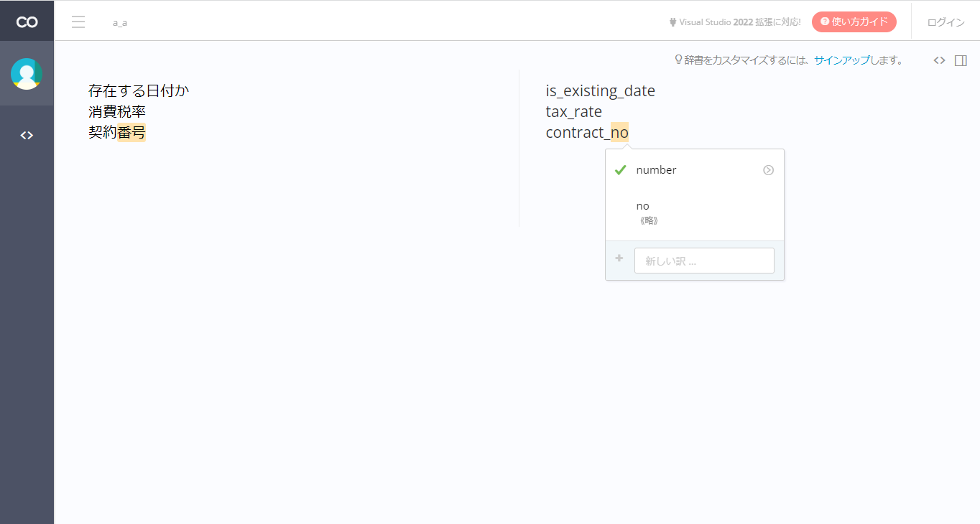Follow the サインアップ link

tap(841, 60)
